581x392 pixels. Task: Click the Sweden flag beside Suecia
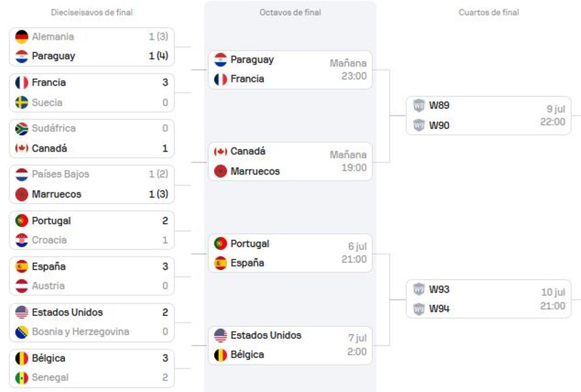pyautogui.click(x=22, y=103)
